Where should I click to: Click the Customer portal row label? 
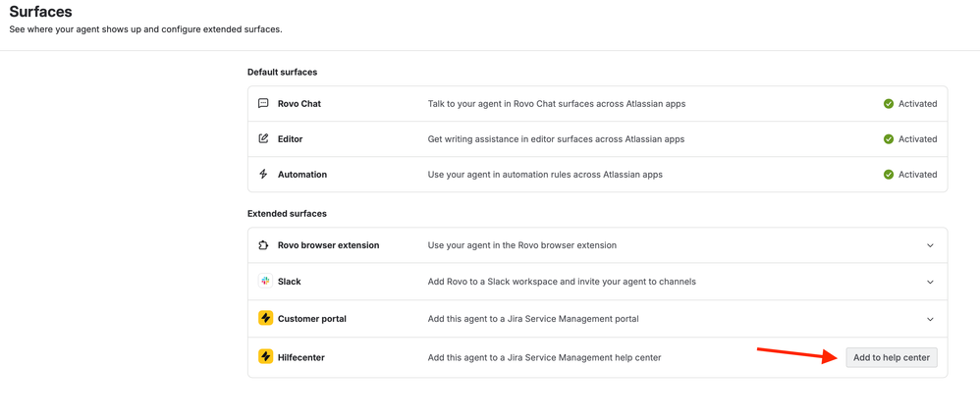coord(311,319)
